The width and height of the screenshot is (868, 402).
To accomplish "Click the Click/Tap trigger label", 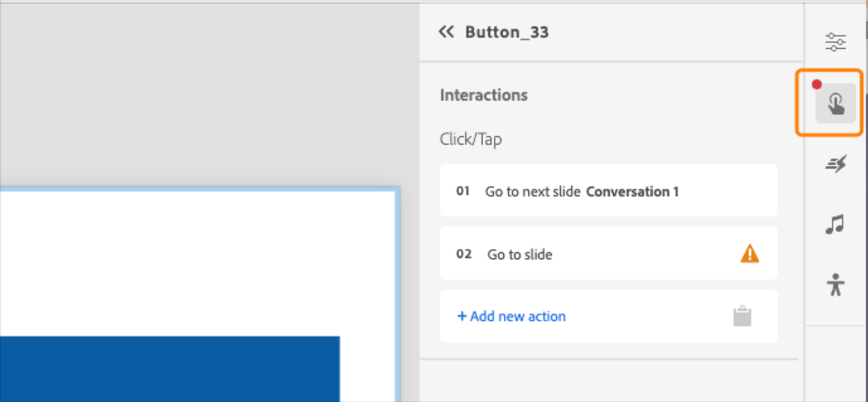I will coord(470,139).
